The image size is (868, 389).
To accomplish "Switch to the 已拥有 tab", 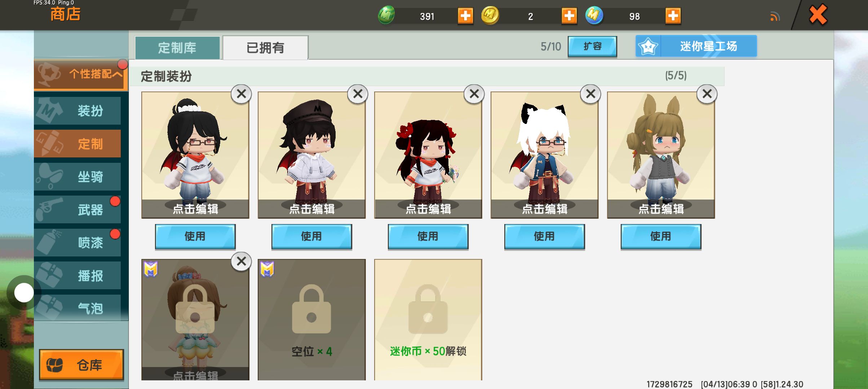I will point(265,48).
